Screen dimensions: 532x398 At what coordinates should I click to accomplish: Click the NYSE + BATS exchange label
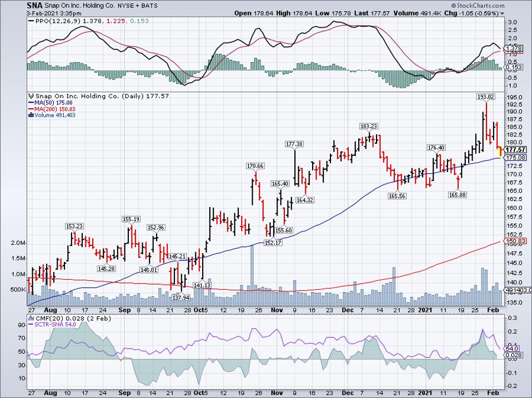[x=137, y=6]
